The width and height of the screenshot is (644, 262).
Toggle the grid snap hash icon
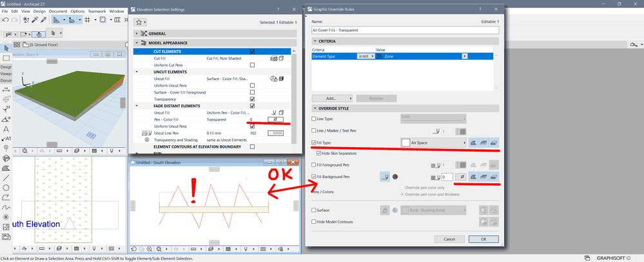[88, 19]
